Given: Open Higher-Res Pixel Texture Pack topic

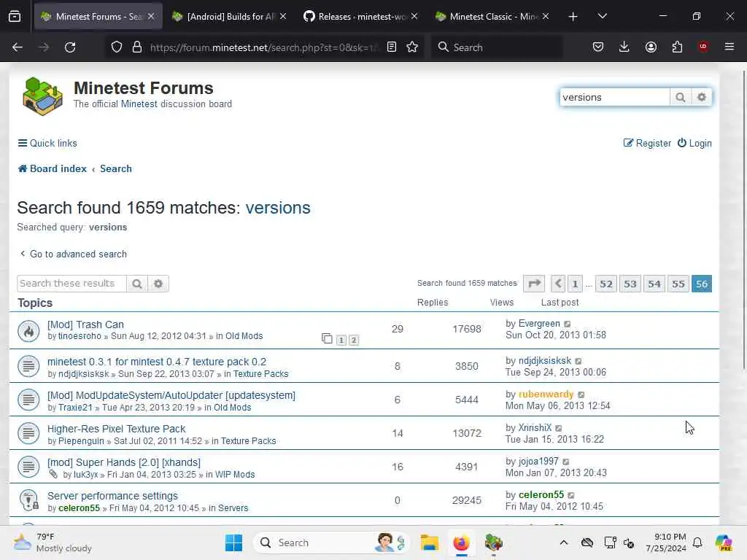Looking at the screenshot, I should point(116,429).
